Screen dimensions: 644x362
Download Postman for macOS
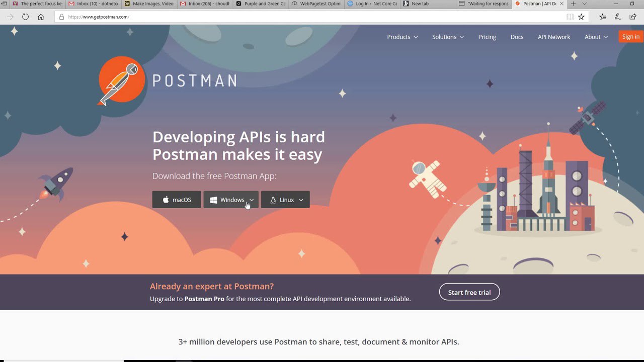pyautogui.click(x=177, y=200)
